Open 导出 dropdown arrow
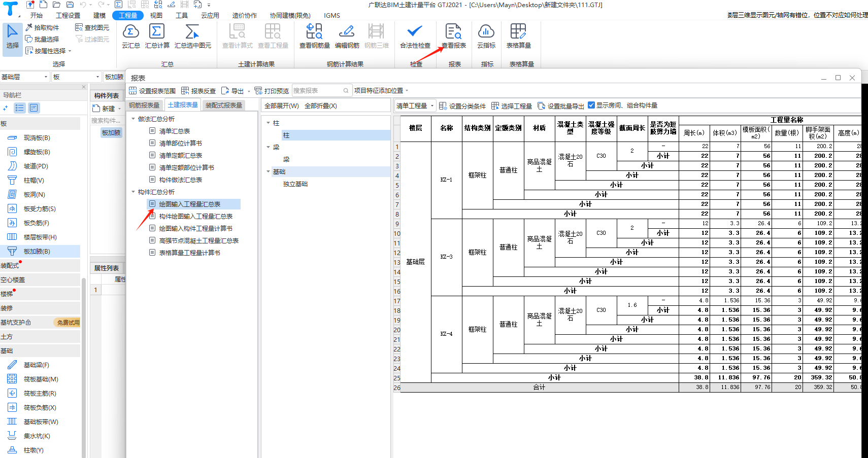 pos(249,91)
